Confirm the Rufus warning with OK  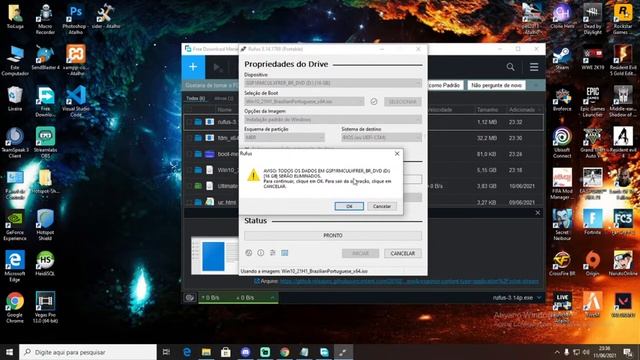pos(349,206)
